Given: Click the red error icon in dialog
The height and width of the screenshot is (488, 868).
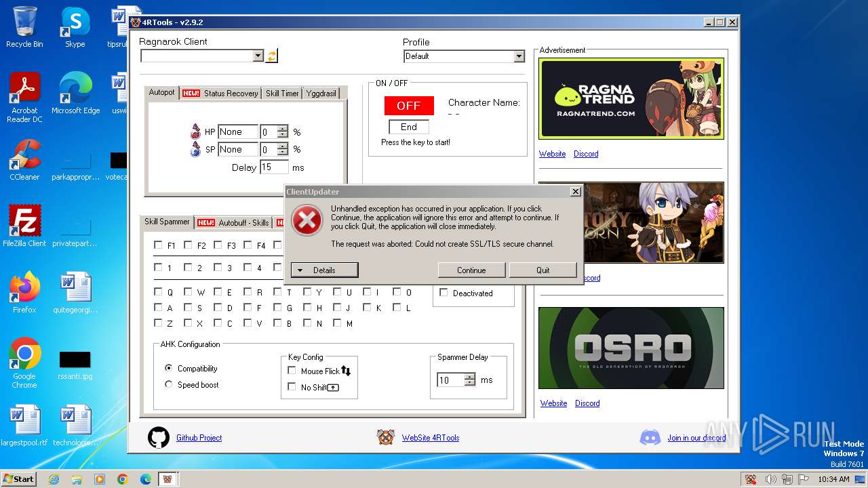Looking at the screenshot, I should pyautogui.click(x=307, y=220).
